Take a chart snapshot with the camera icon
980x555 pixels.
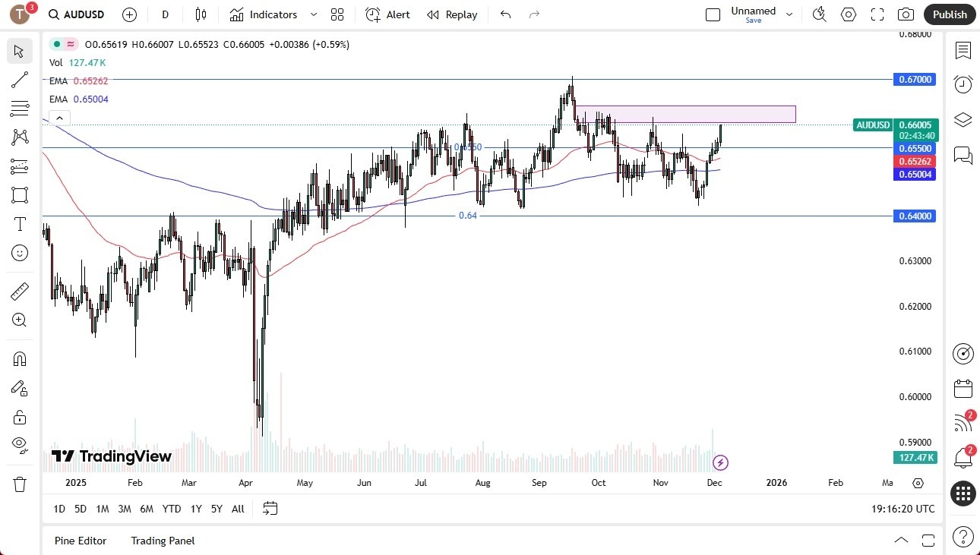tap(906, 14)
